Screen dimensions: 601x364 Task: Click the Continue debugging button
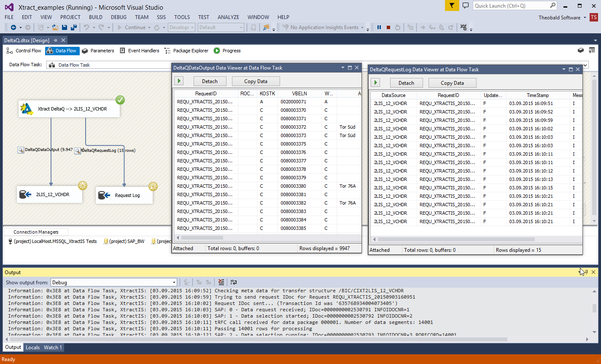click(x=131, y=27)
